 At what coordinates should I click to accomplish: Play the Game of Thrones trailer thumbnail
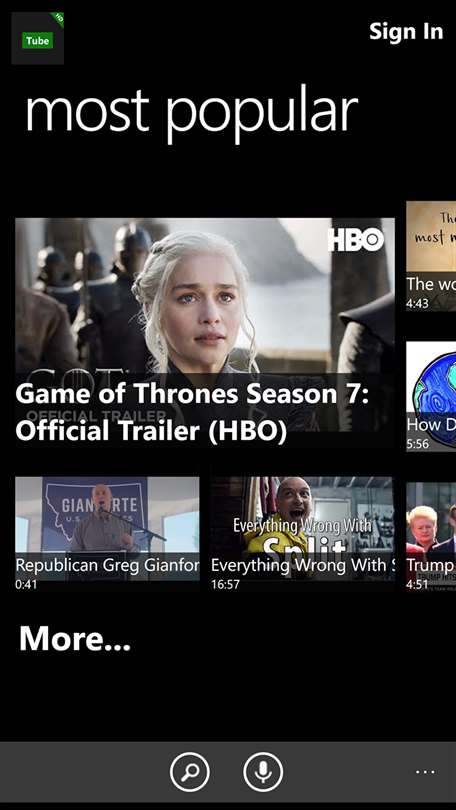(x=205, y=333)
